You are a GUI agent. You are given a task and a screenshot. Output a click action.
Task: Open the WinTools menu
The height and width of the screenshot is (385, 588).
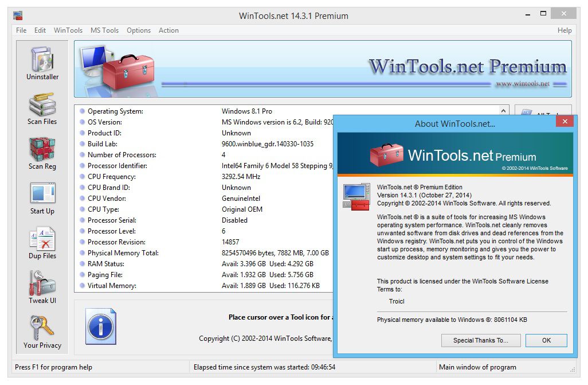coord(68,30)
